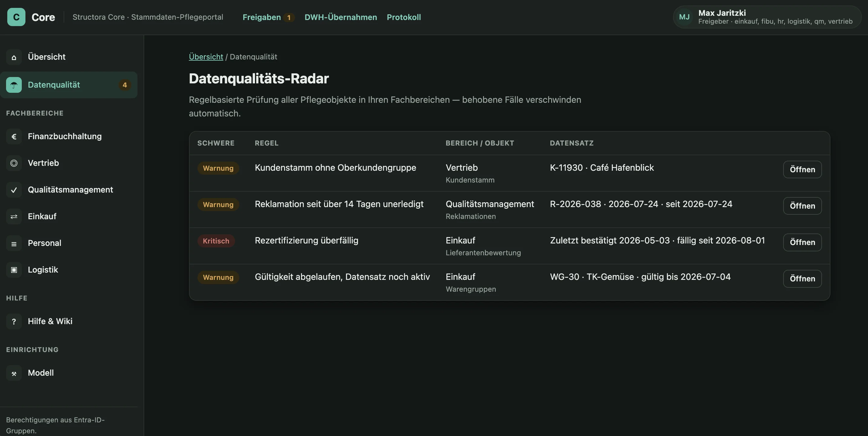868x436 pixels.
Task: Click Warnung badge for Reklamation rule
Action: click(218, 204)
